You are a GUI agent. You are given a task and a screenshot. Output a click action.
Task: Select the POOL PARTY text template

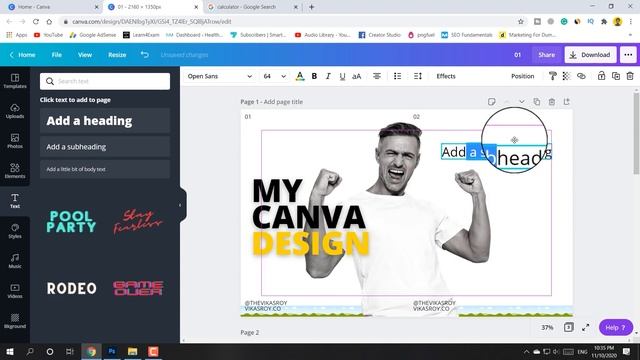(71, 222)
